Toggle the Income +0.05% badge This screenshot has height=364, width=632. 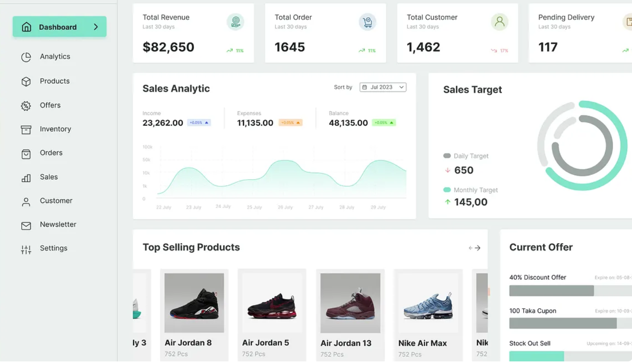click(x=199, y=123)
